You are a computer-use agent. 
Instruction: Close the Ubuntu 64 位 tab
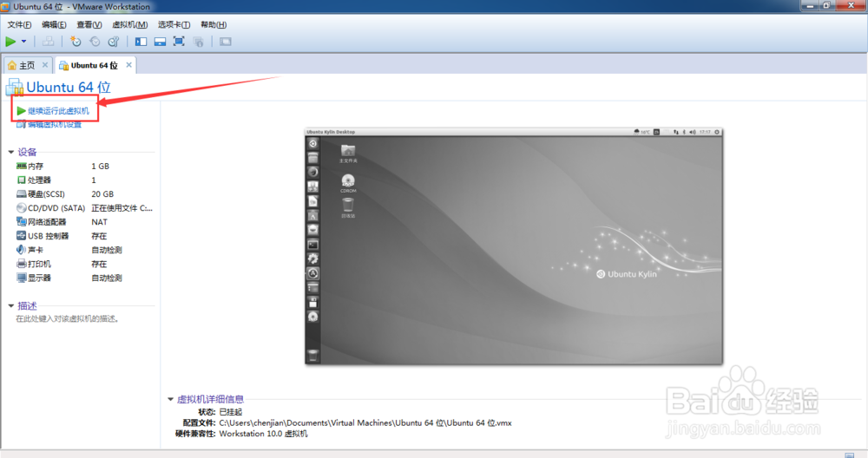pos(129,65)
